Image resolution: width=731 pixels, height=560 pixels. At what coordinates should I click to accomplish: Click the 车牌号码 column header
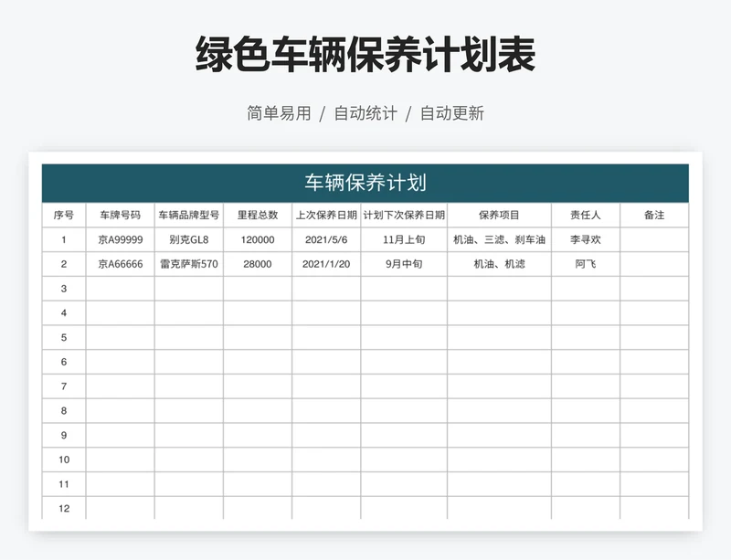[121, 215]
